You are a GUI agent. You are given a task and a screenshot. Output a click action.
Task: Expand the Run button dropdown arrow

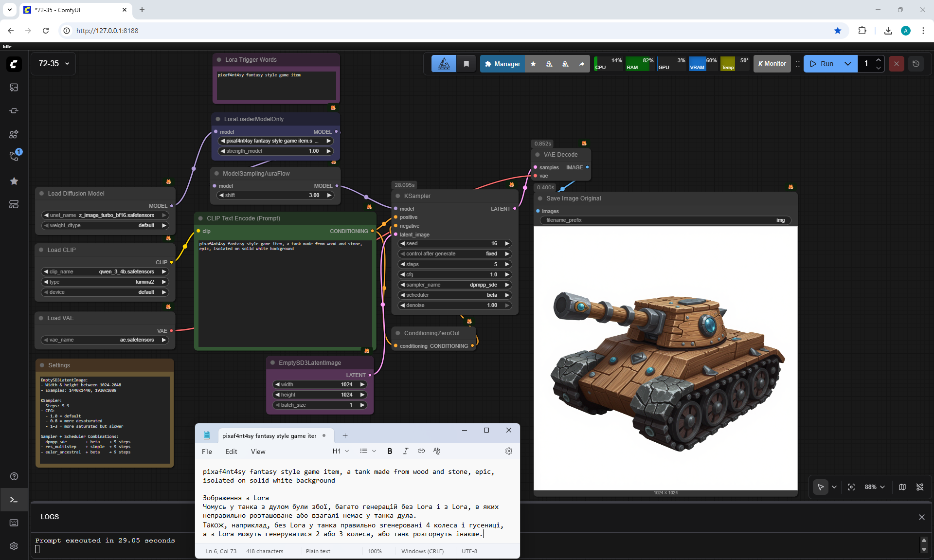coord(848,64)
